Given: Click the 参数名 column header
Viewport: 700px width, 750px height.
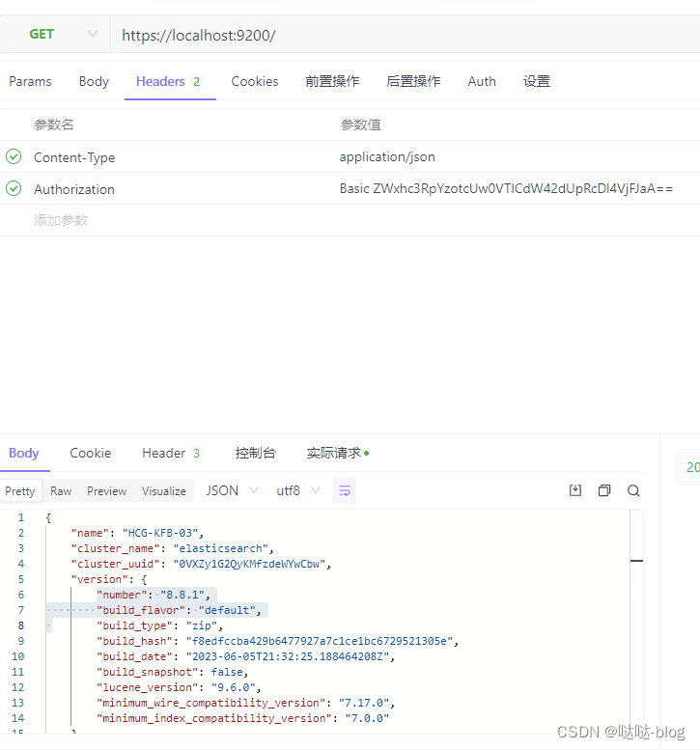Looking at the screenshot, I should (54, 125).
